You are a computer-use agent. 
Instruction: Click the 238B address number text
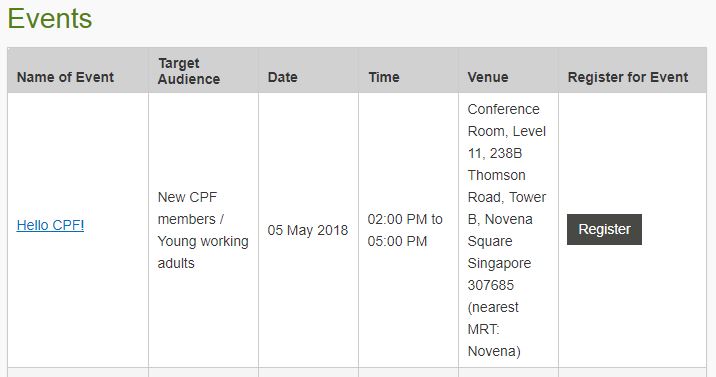505,153
